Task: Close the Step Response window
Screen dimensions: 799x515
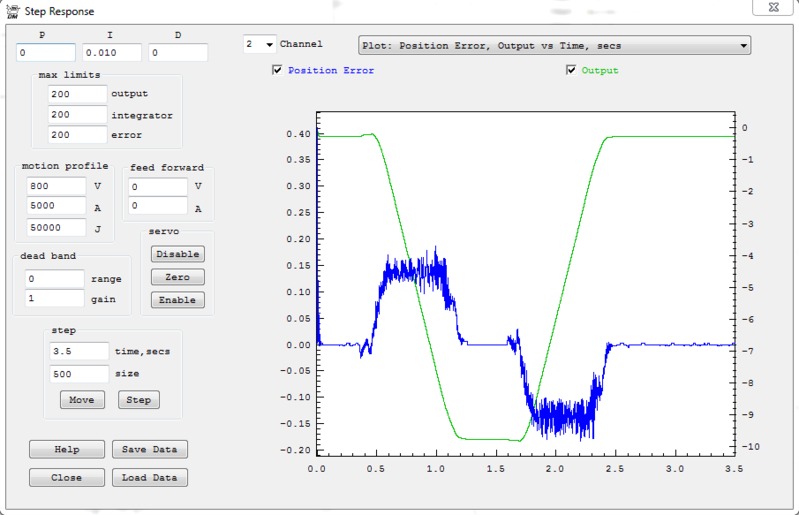Action: click(x=774, y=11)
